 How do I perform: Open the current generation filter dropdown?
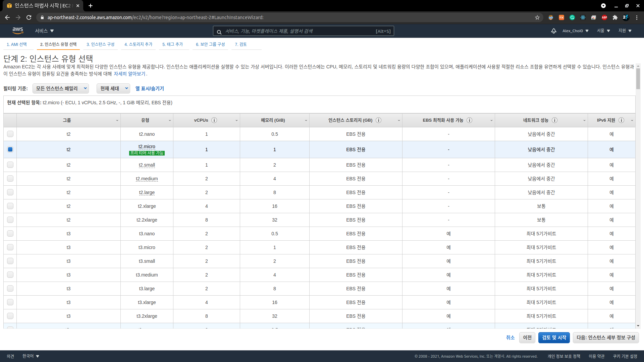tap(113, 88)
